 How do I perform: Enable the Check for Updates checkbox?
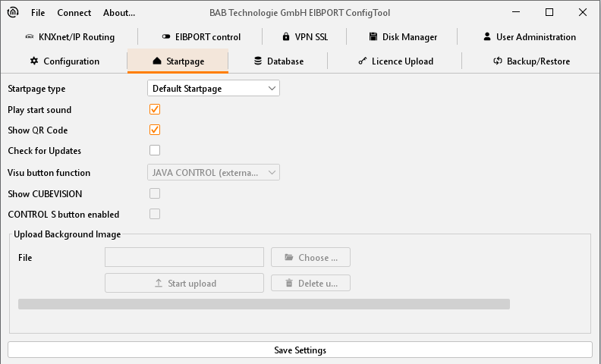coord(155,150)
